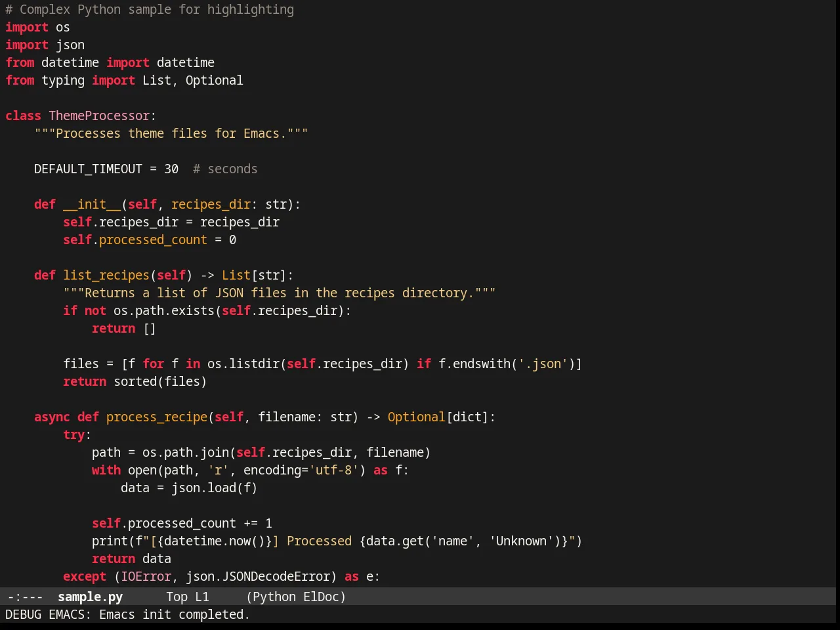Click 'return sorted(files)' line
Screen dimensions: 840x630
pyautogui.click(x=135, y=381)
